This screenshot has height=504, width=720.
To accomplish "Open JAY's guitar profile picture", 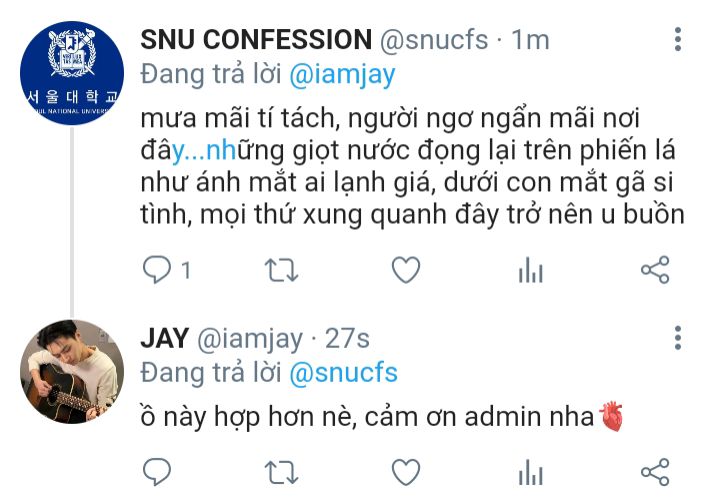I will click(x=72, y=371).
